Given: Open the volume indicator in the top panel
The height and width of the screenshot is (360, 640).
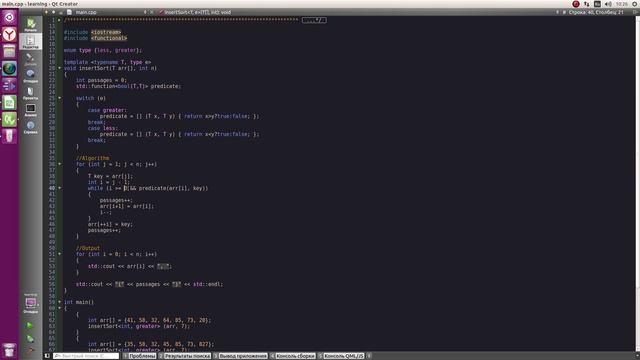Looking at the screenshot, I should [x=608, y=4].
